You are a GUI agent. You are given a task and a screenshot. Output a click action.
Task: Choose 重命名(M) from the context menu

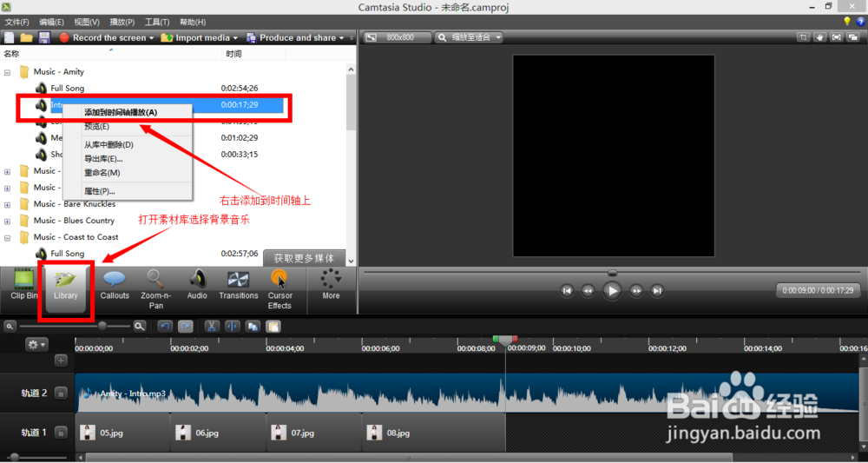click(x=128, y=173)
